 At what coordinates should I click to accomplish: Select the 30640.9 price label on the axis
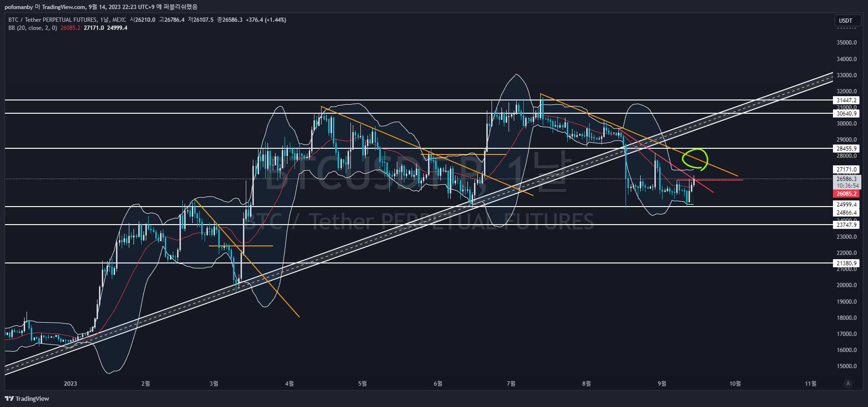pos(846,113)
